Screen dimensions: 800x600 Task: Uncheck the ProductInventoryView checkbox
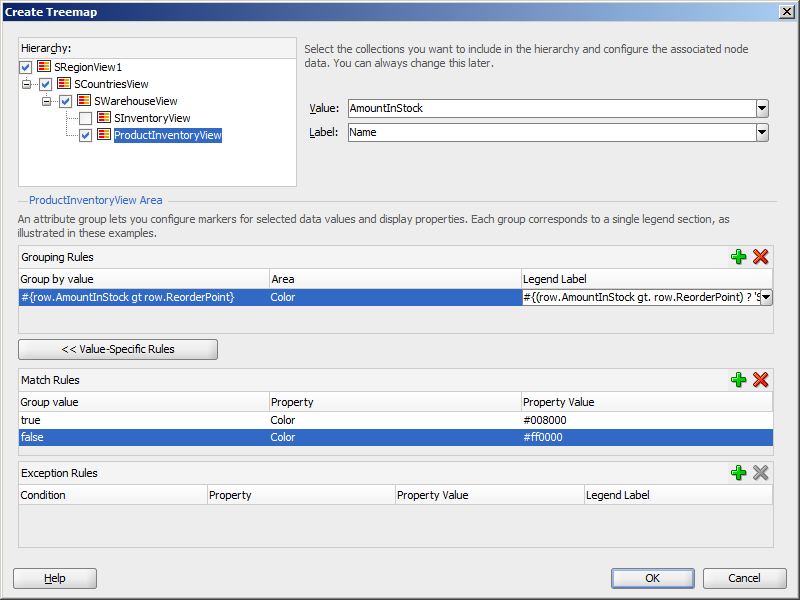coord(85,135)
